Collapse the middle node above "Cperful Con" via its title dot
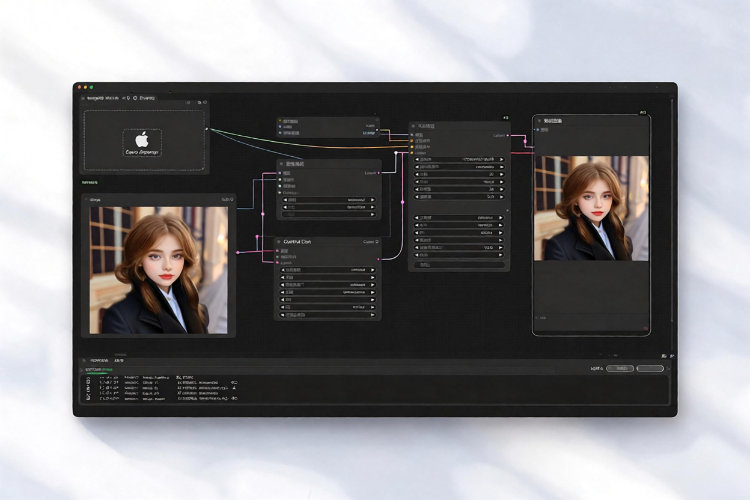Viewport: 750px width, 500px height. pyautogui.click(x=281, y=164)
